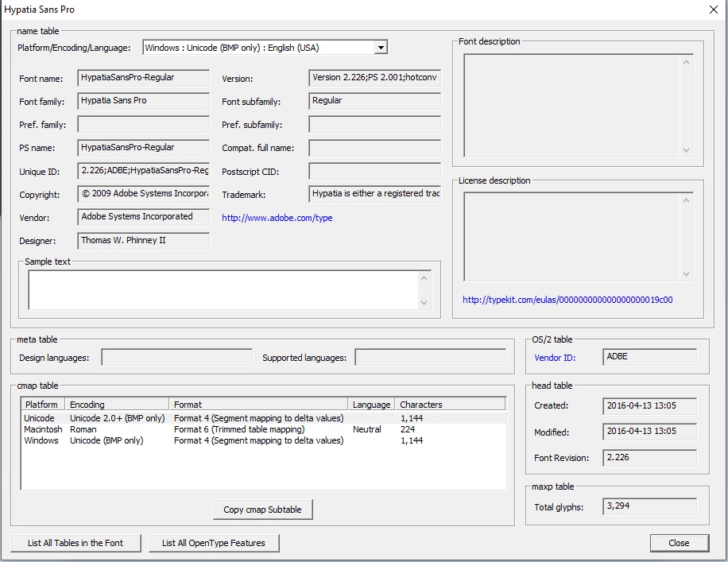
Task: Click the Font family field
Action: click(x=144, y=101)
